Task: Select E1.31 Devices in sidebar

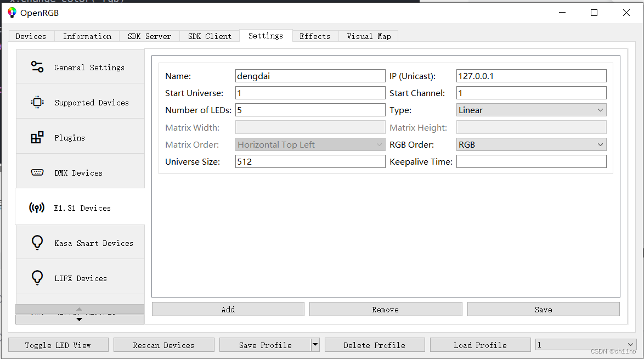Action: tap(80, 207)
